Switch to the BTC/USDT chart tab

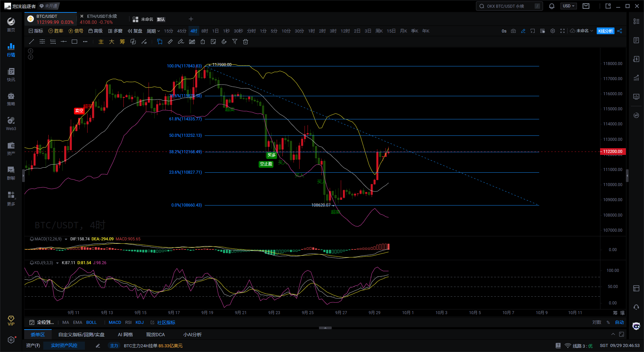click(51, 19)
